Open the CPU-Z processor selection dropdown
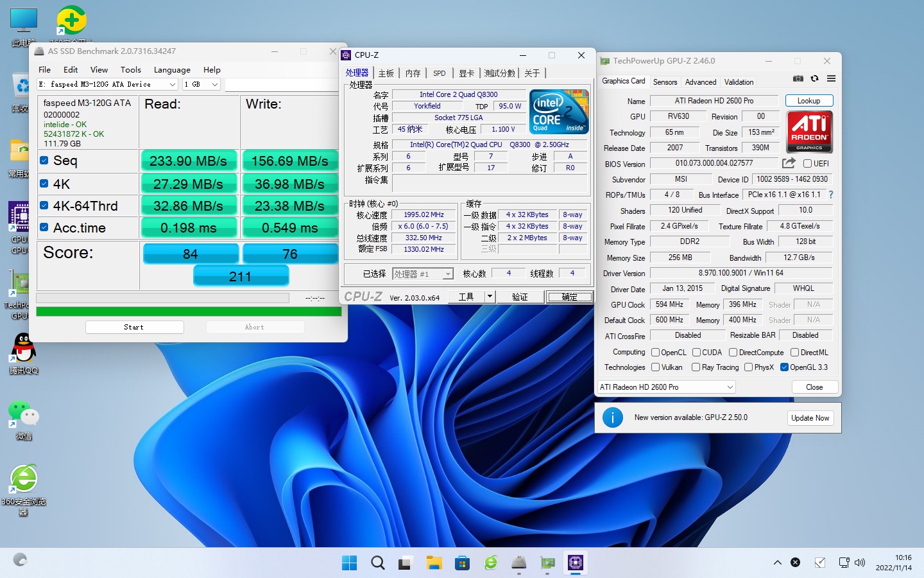Viewport: 924px width, 578px height. 424,274
